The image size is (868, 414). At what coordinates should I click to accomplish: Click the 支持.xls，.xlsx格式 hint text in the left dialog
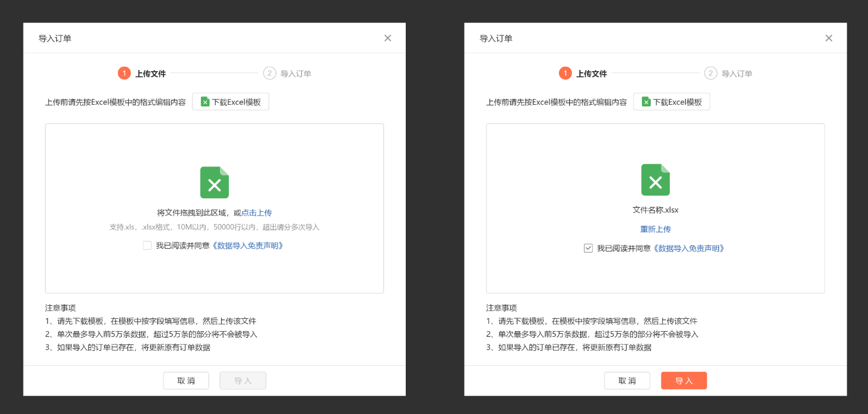click(x=214, y=227)
